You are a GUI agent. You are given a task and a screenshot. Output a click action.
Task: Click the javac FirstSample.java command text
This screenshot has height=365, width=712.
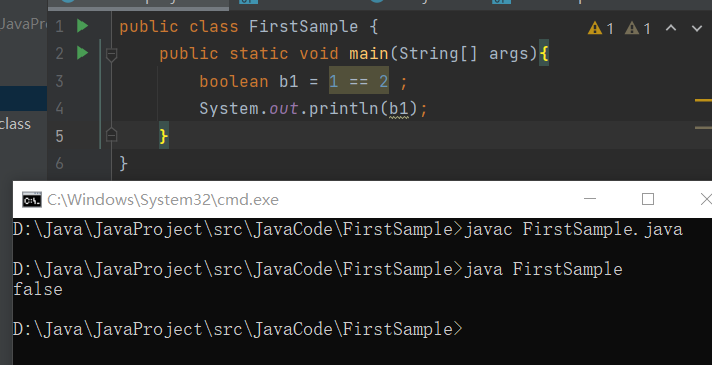573,229
